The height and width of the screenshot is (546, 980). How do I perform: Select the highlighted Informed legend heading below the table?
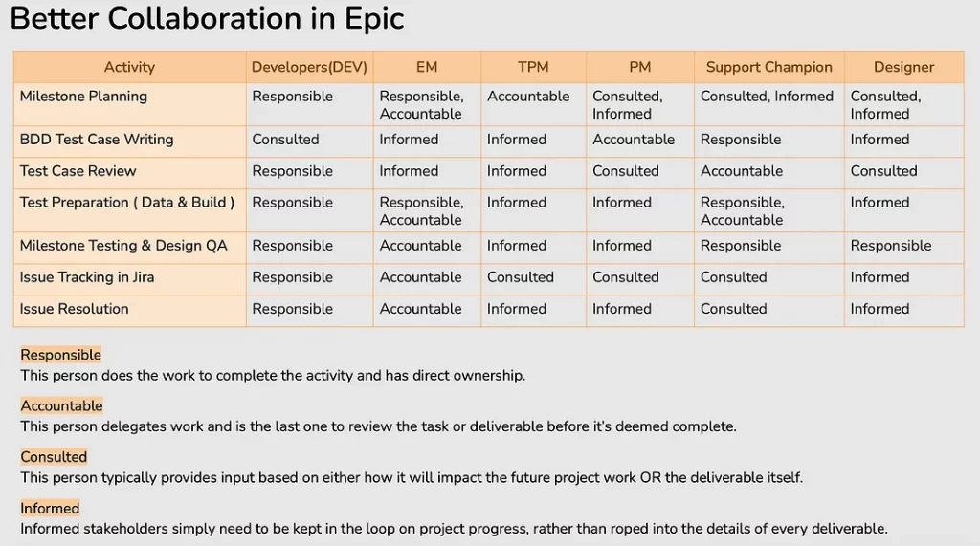click(x=50, y=508)
